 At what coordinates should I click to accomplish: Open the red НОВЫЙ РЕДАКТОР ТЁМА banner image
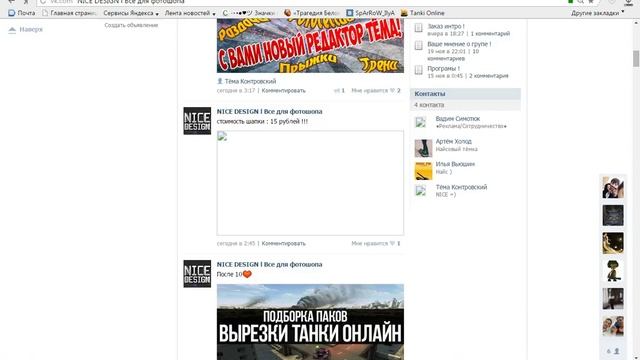point(310,46)
